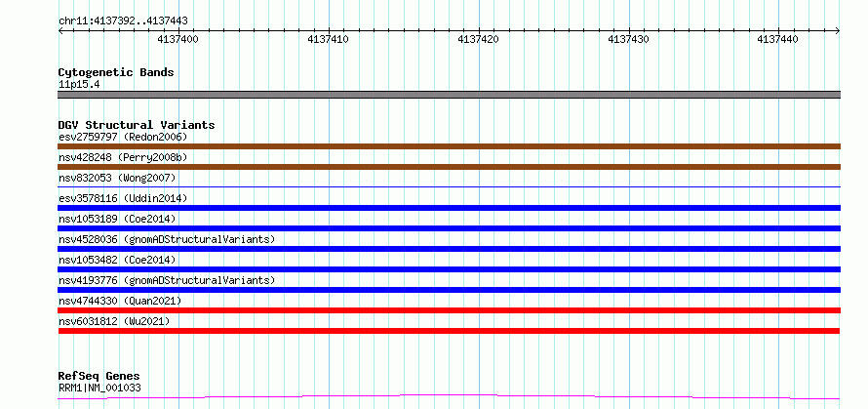Select the blue bar for nsv4528036
Screen dimensions: 868x409
pos(449,249)
